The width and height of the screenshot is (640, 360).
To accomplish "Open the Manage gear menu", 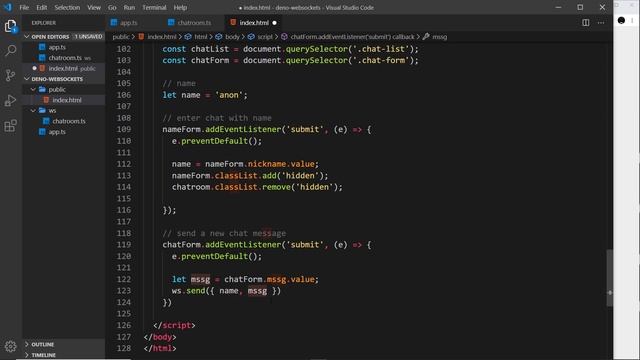I will click(11, 347).
